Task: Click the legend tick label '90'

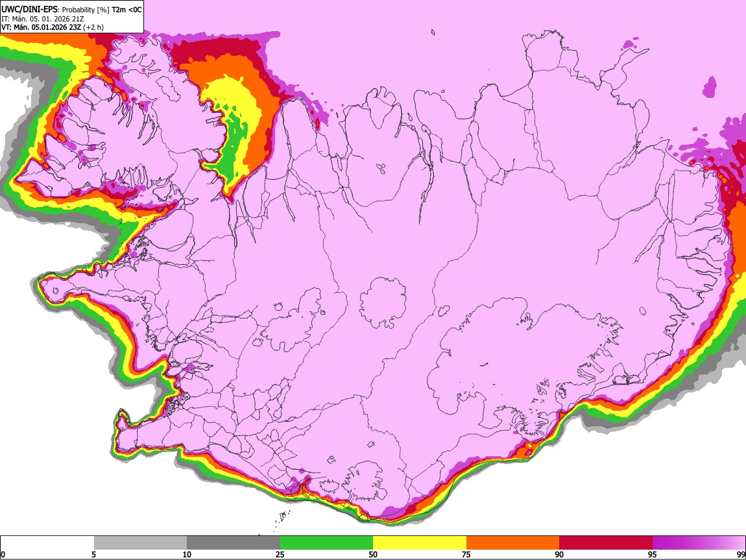Action: [x=559, y=555]
